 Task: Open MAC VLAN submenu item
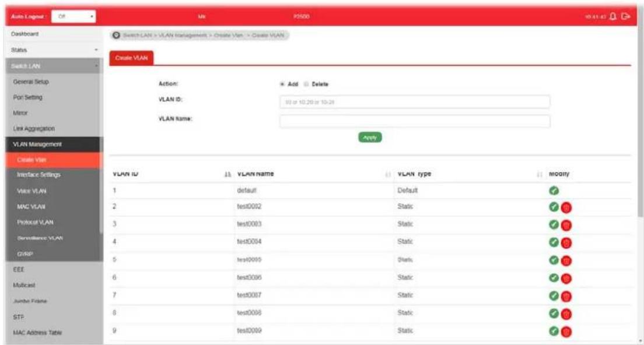click(x=52, y=207)
